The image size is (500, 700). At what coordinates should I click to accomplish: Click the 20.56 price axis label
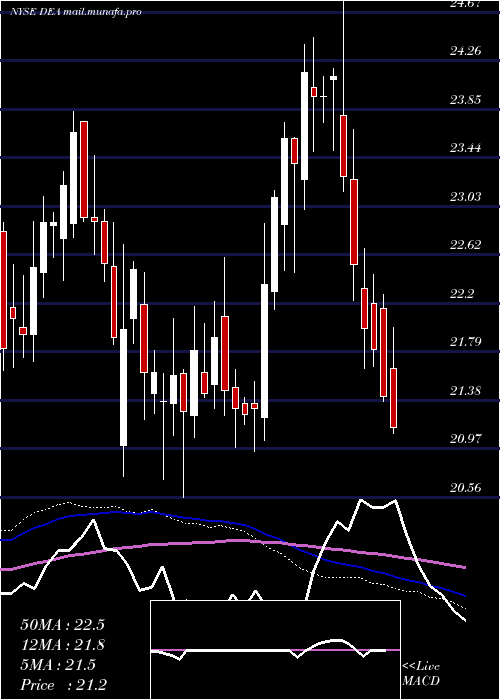(x=465, y=488)
